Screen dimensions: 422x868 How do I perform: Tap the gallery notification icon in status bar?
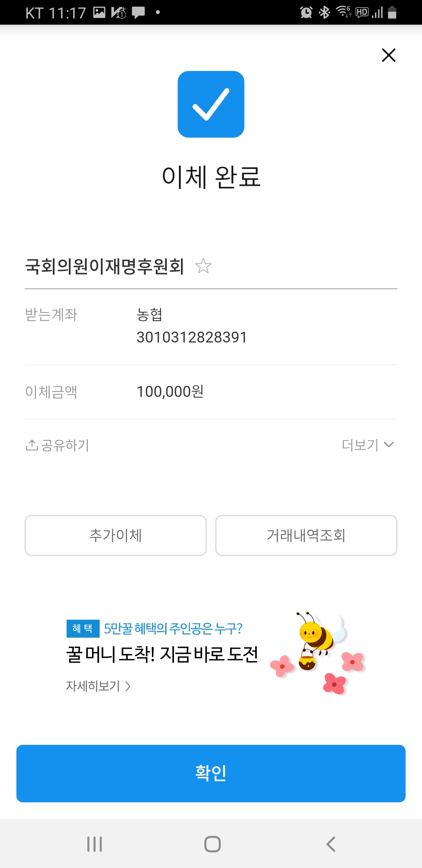99,13
